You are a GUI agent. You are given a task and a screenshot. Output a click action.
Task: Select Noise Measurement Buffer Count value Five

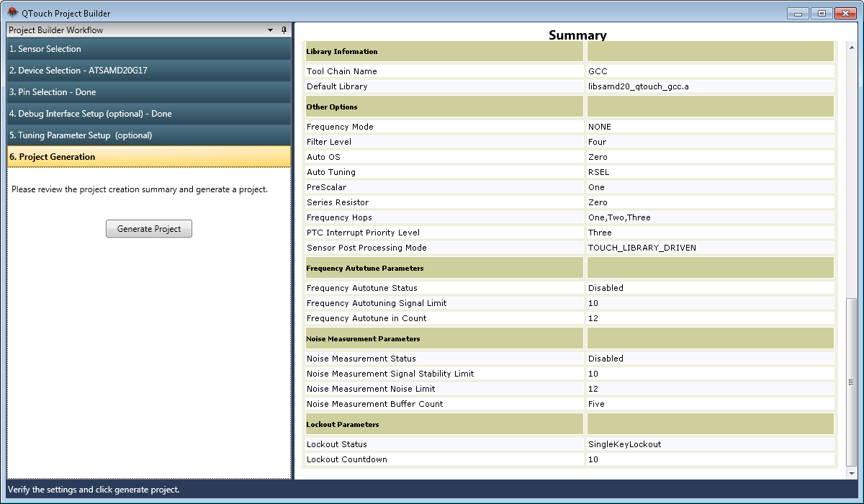596,404
